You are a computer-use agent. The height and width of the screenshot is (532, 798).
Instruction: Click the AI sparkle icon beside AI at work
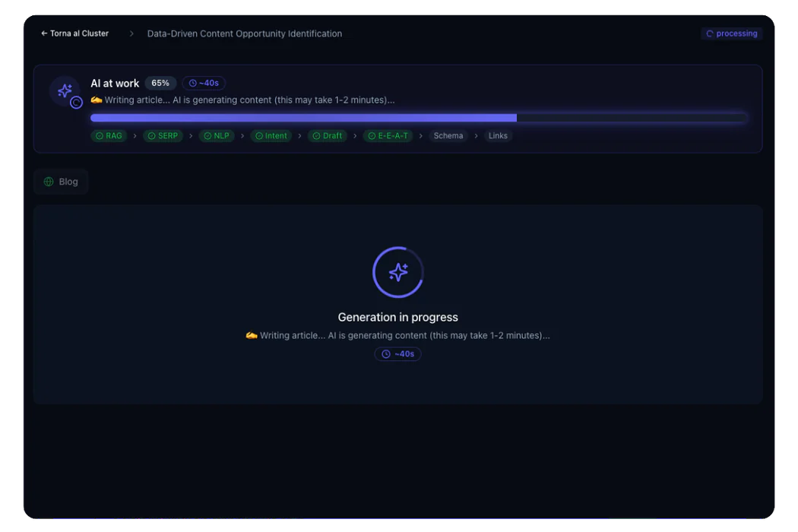pos(65,90)
